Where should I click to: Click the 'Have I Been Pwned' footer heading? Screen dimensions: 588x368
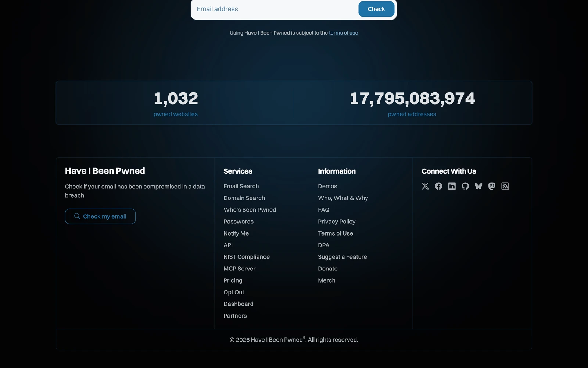click(x=105, y=171)
